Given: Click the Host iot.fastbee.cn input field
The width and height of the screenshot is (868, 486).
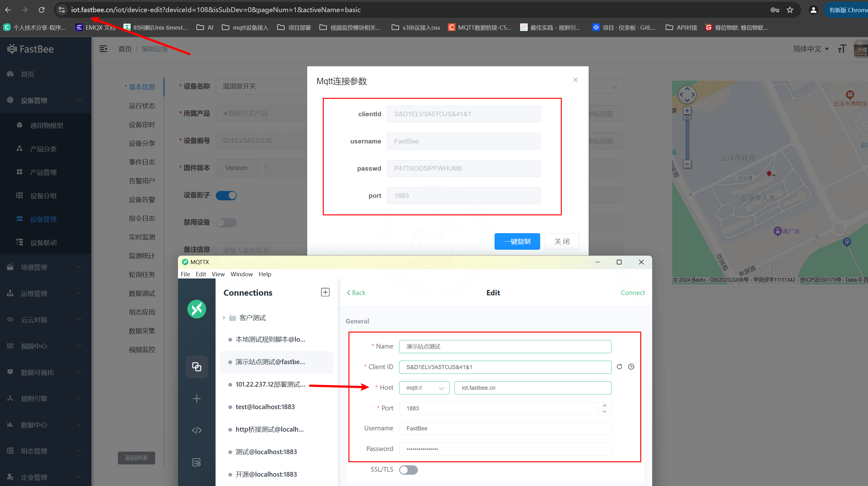Looking at the screenshot, I should point(533,388).
